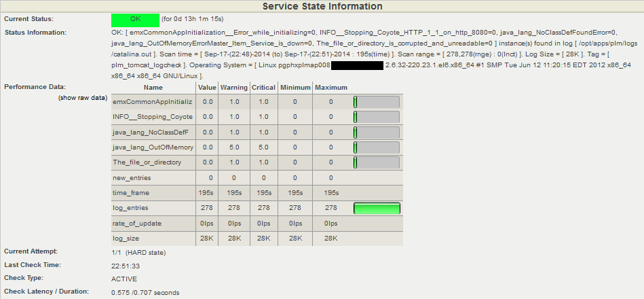This screenshot has height=299, width=644.
Task: Click the Last Check Time value 22:51:33
Action: (x=126, y=266)
